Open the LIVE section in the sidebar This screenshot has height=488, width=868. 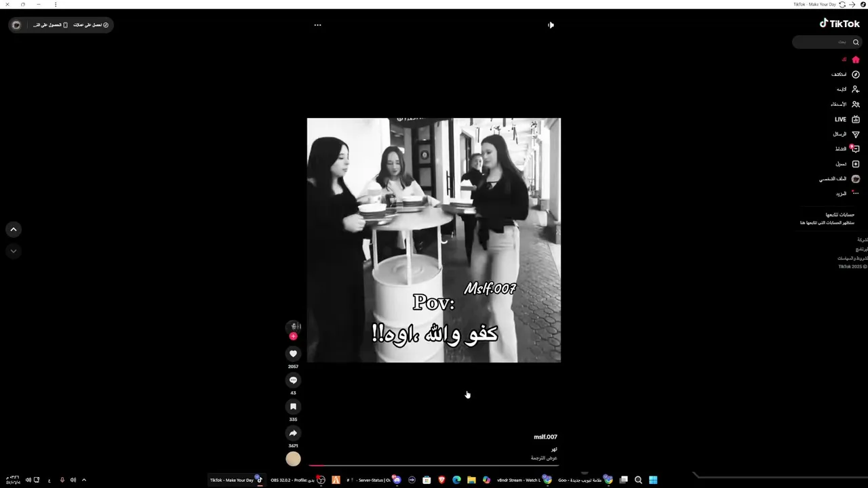point(847,119)
